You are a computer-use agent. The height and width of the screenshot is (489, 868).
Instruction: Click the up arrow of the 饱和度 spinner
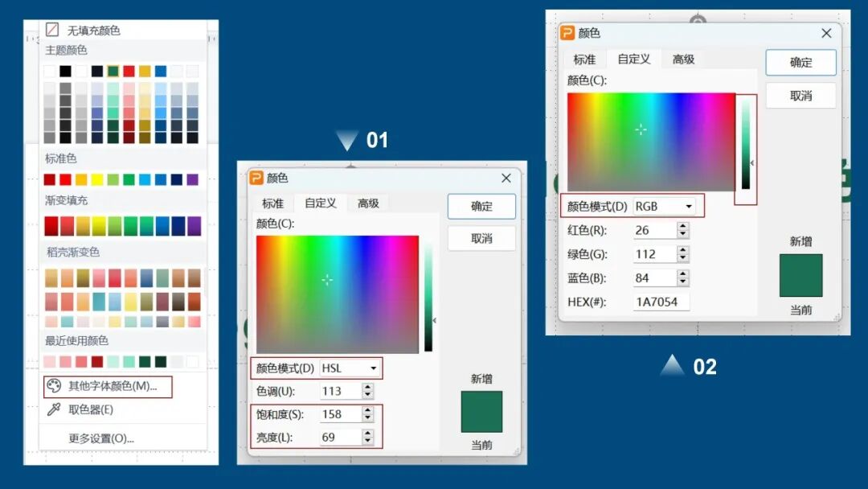tap(367, 410)
